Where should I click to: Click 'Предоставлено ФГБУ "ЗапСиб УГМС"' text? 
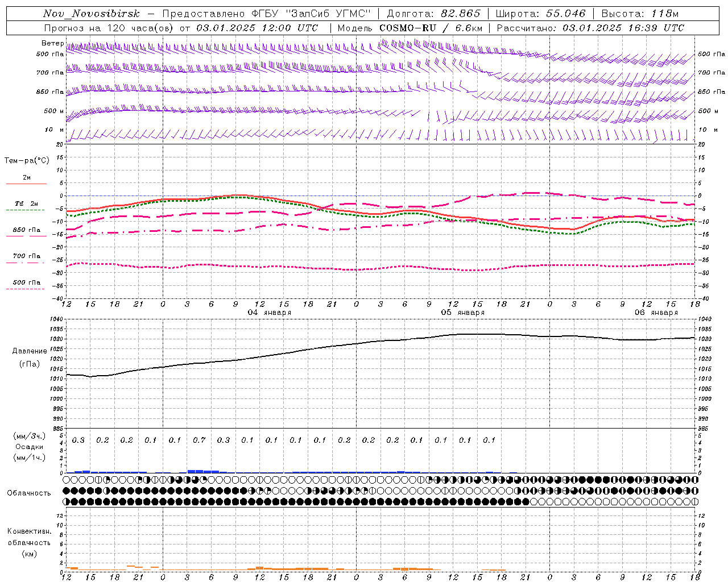[266, 14]
